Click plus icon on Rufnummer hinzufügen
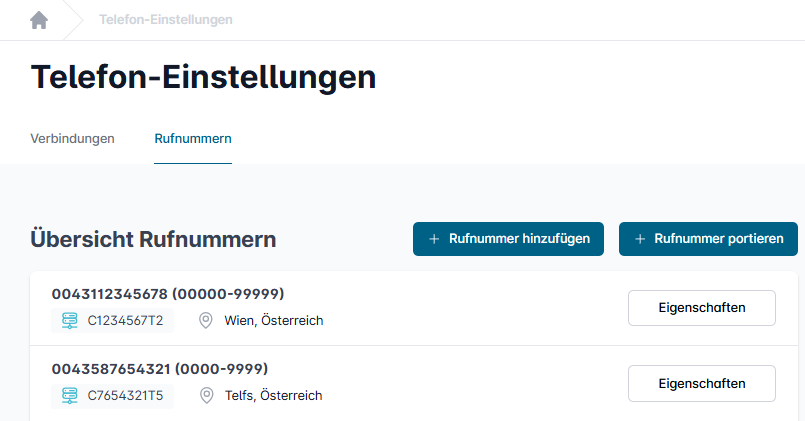Image resolution: width=805 pixels, height=421 pixels. tap(434, 239)
